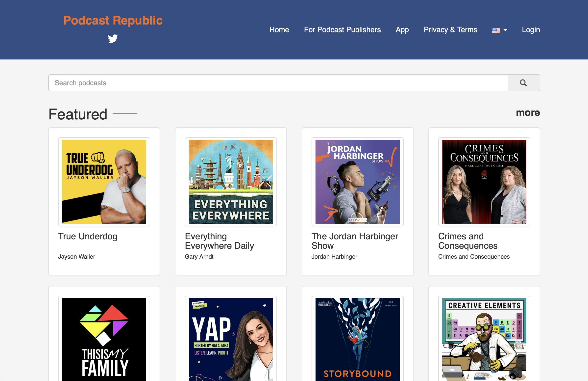Open Privacy & Terms page
Screen dimensions: 588x381
450,30
